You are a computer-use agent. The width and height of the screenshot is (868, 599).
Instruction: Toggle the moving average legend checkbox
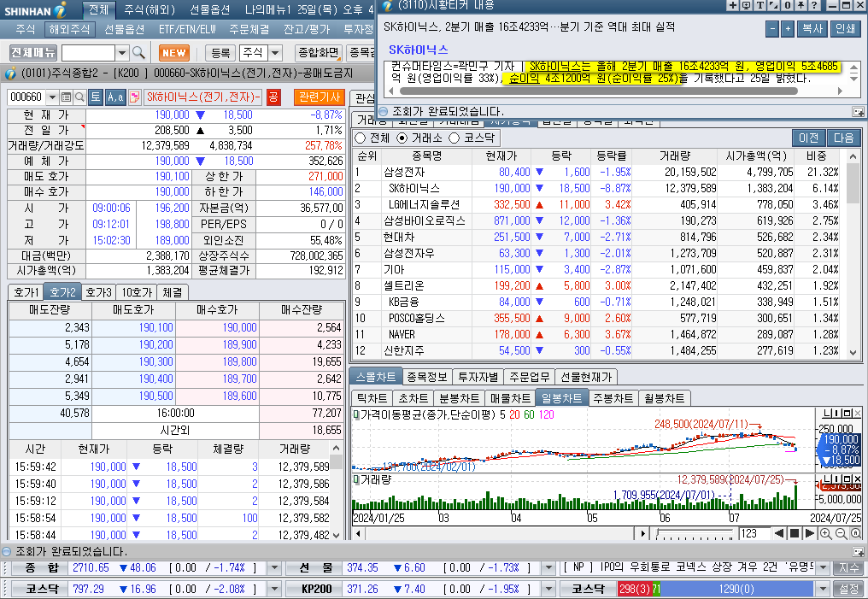pyautogui.click(x=356, y=414)
